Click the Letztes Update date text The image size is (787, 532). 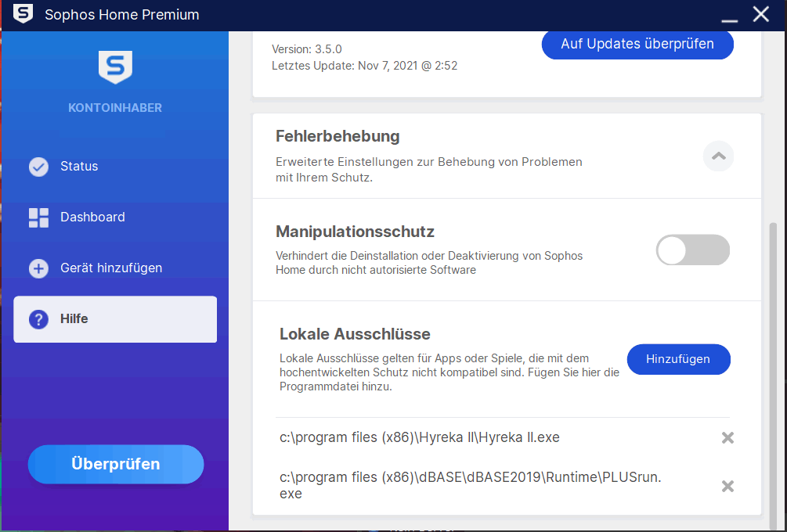point(364,66)
